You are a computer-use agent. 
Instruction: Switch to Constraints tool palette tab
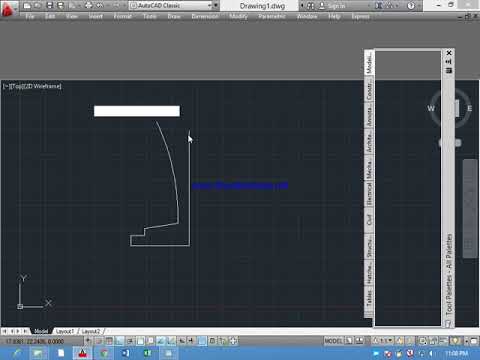point(369,89)
